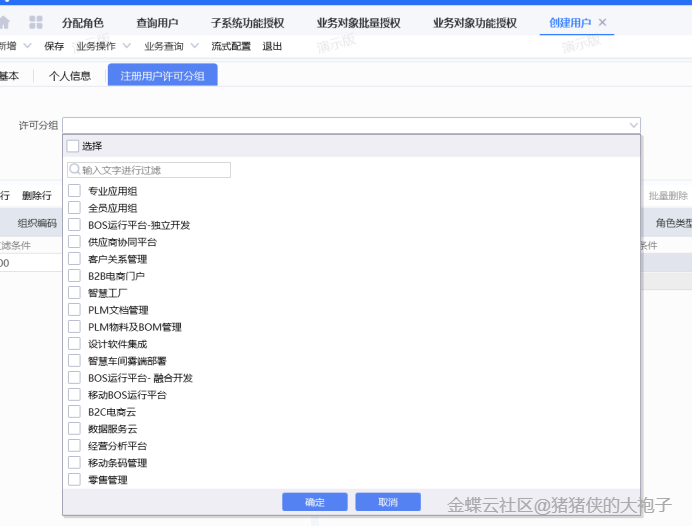Tick the 智慧工厂 checkbox
Viewport: 692px width, 526px height.
click(x=74, y=293)
